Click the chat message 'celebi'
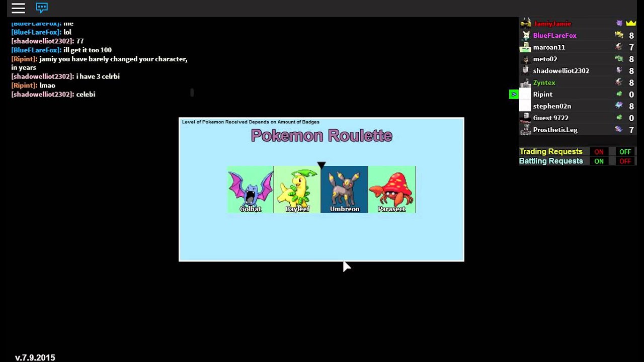Viewport: 644px width, 362px height. (86, 94)
